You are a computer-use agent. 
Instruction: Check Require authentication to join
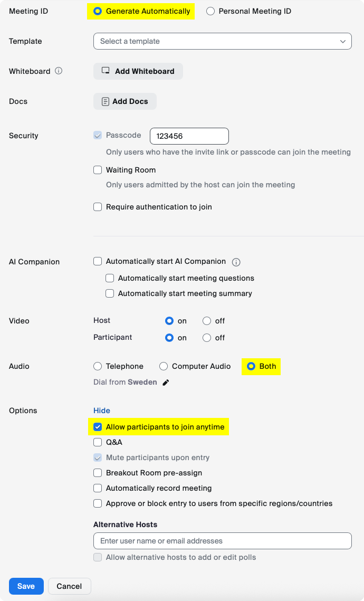click(98, 207)
